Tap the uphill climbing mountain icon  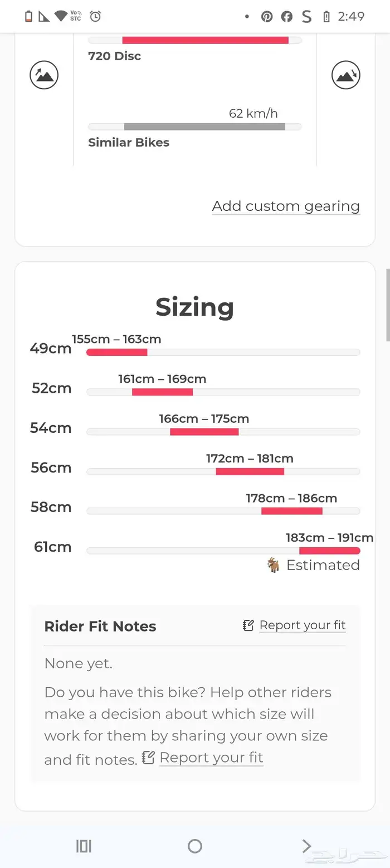(x=44, y=75)
